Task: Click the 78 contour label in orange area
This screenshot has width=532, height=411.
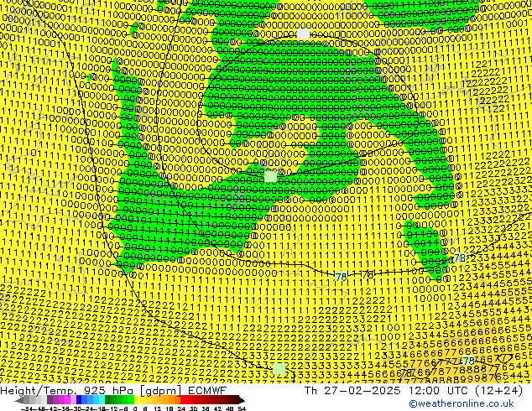Action: (x=468, y=361)
